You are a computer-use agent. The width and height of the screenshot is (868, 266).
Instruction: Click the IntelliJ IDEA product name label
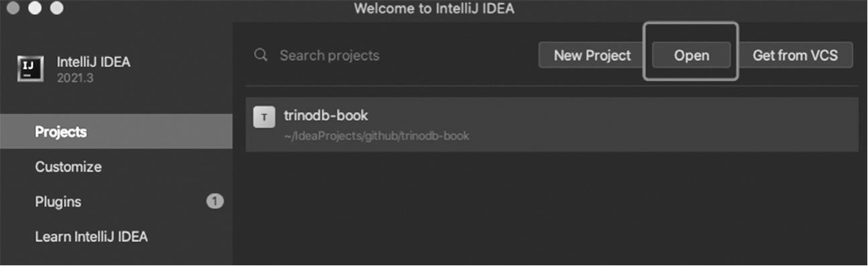point(94,62)
